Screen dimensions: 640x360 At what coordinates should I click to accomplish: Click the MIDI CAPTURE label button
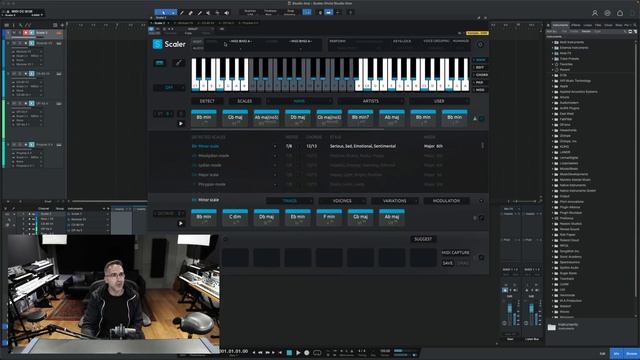pyautogui.click(x=456, y=253)
